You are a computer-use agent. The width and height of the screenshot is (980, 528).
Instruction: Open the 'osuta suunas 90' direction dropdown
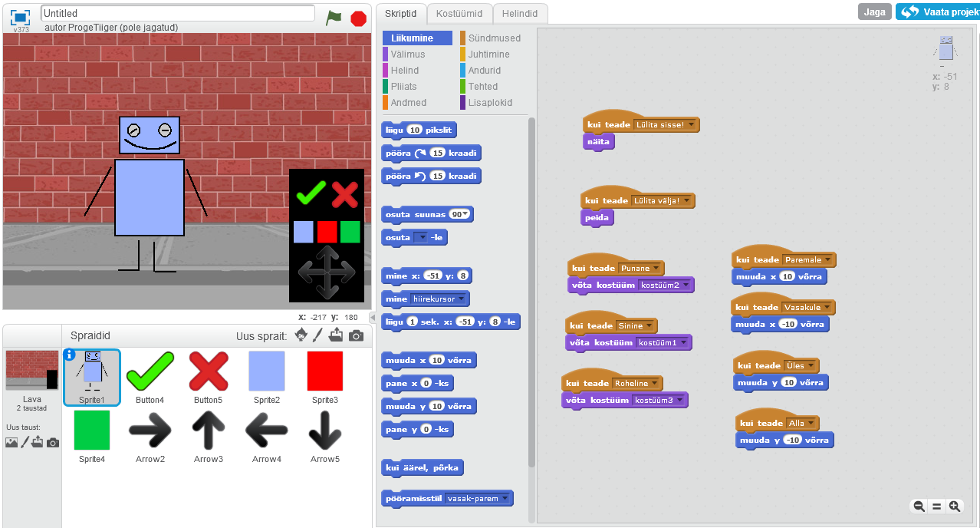coord(465,215)
